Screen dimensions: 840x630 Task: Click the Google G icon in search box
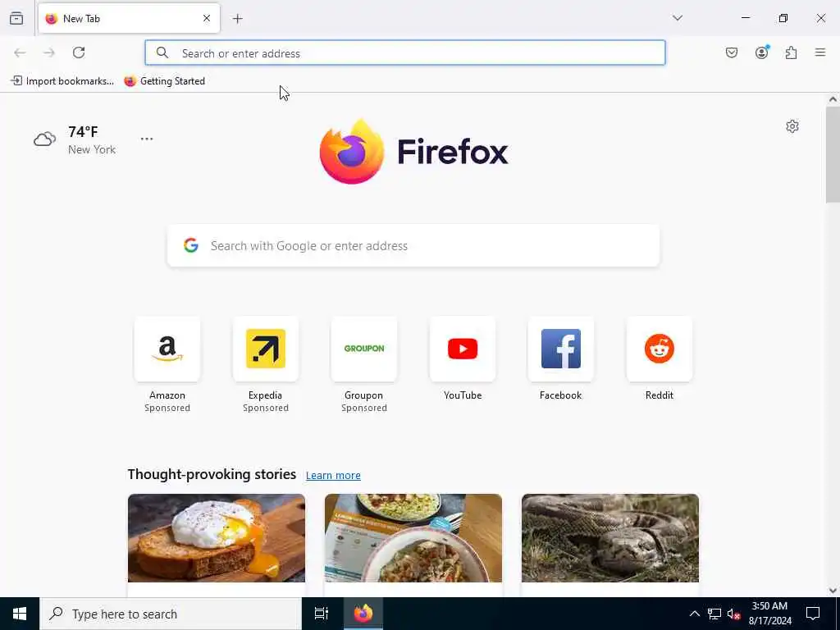(x=191, y=245)
